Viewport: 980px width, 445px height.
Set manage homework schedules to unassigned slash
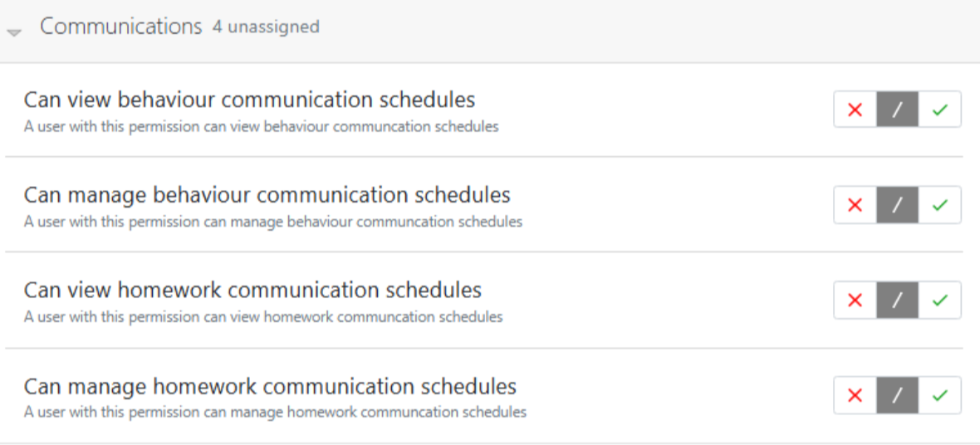coord(898,395)
